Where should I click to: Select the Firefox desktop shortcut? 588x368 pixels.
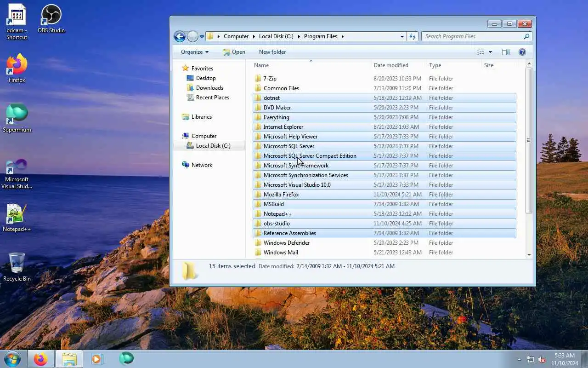pos(17,68)
